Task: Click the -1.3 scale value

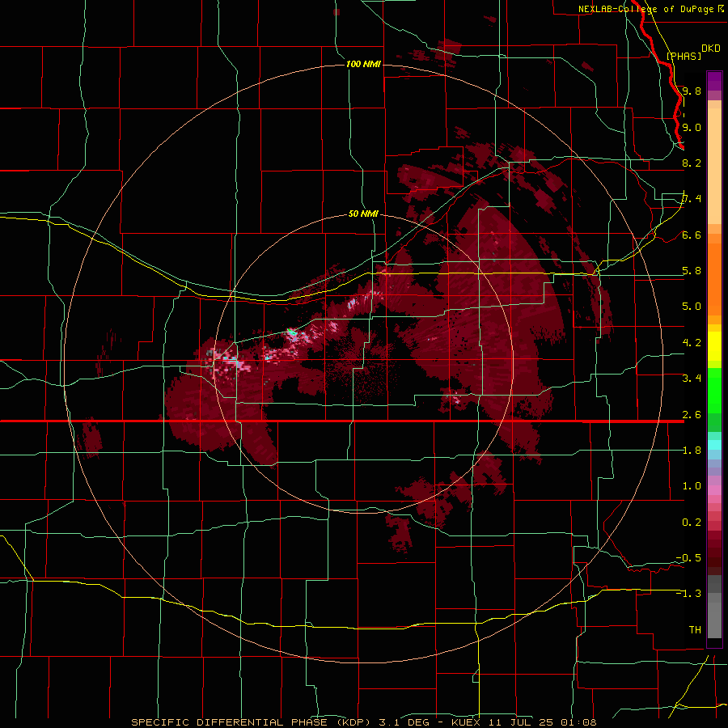Action: coord(688,594)
